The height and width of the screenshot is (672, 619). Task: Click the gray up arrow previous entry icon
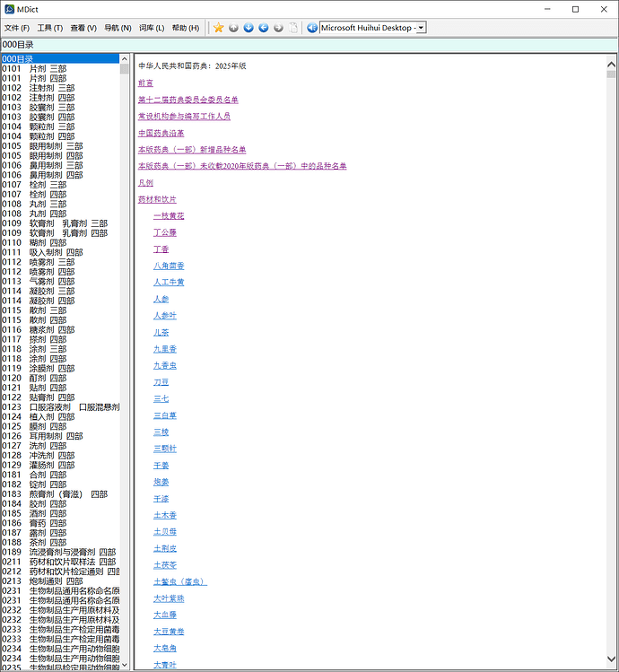[233, 28]
